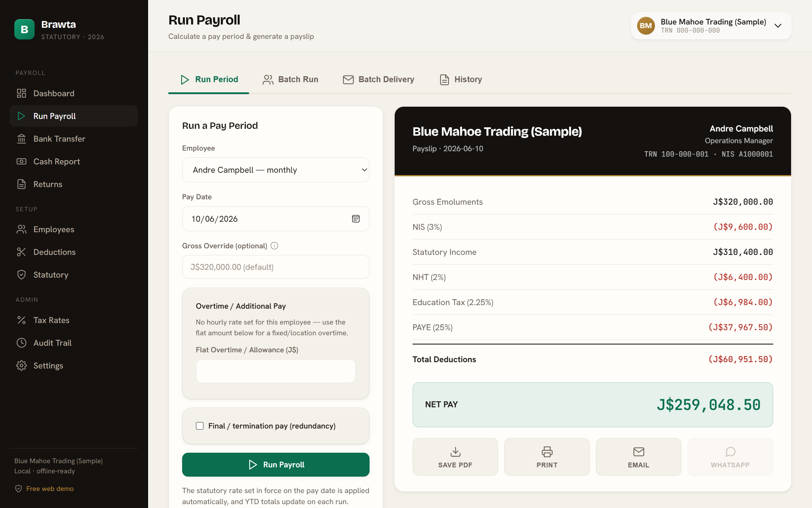Click the Print payslip button
Viewport: 812px width, 508px height.
(x=547, y=457)
